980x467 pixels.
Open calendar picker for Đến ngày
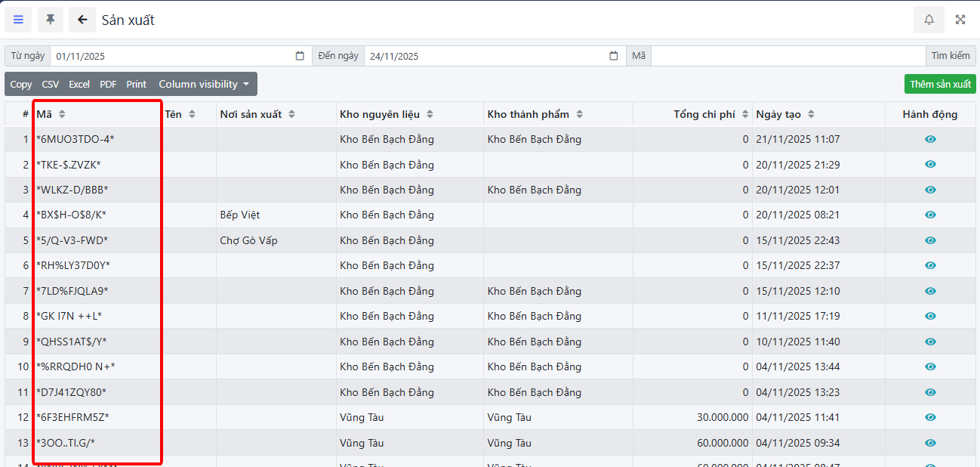click(614, 56)
